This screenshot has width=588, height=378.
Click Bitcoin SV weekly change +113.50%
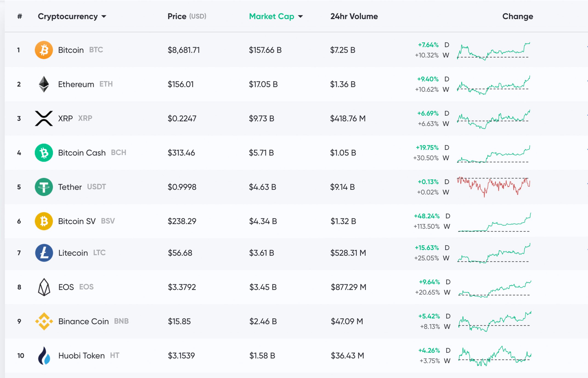tap(427, 226)
